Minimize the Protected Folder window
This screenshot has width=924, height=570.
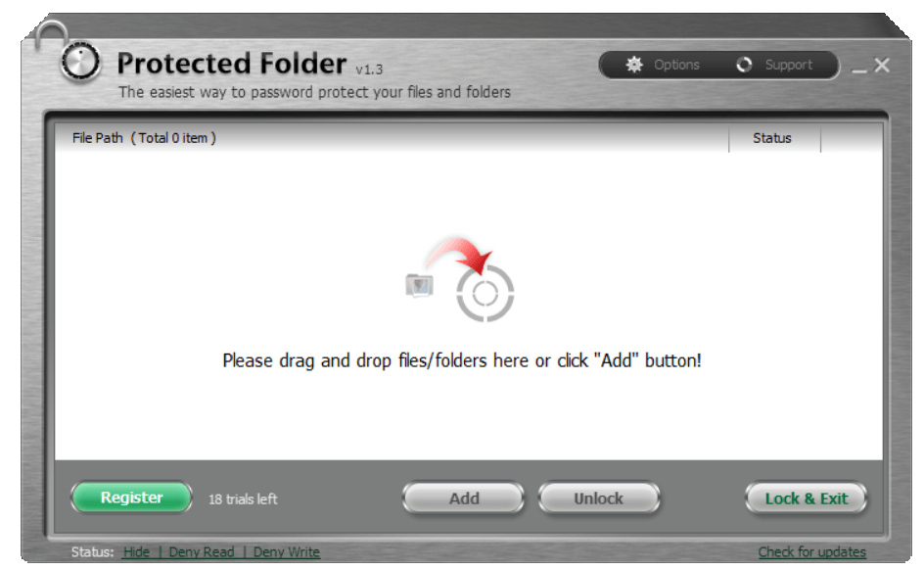pyautogui.click(x=859, y=66)
